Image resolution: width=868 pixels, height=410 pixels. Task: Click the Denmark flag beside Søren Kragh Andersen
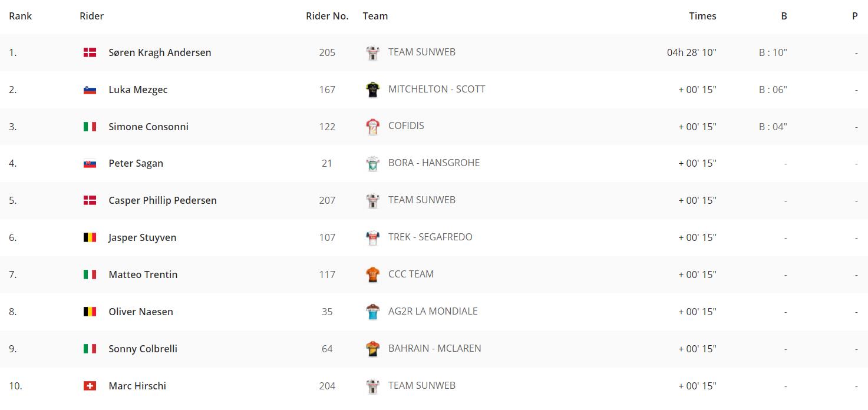(90, 52)
